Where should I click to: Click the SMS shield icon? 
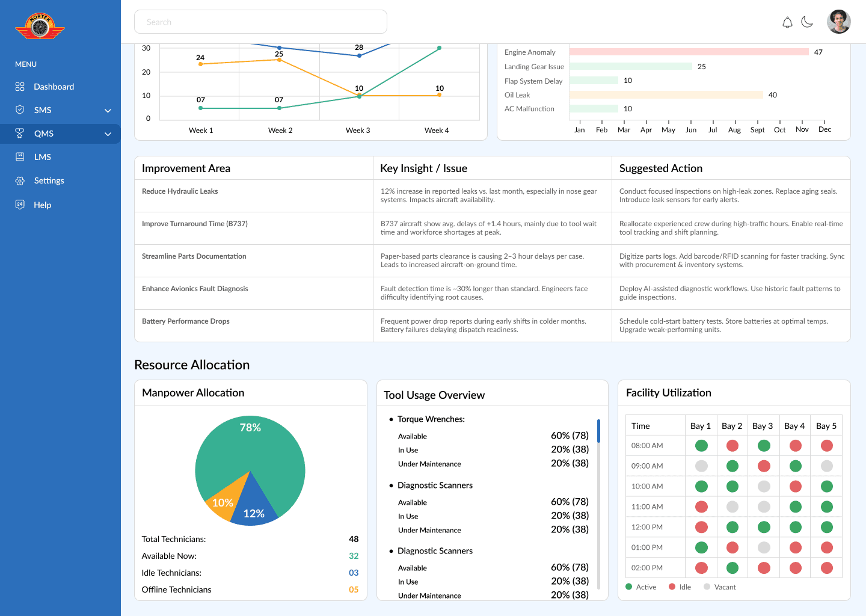coord(20,110)
